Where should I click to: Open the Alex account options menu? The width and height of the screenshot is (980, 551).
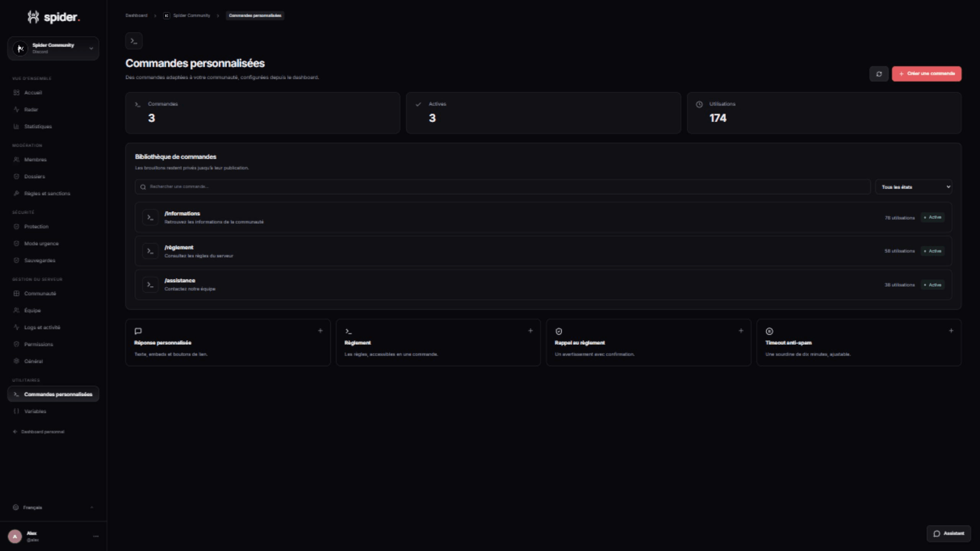pos(96,536)
